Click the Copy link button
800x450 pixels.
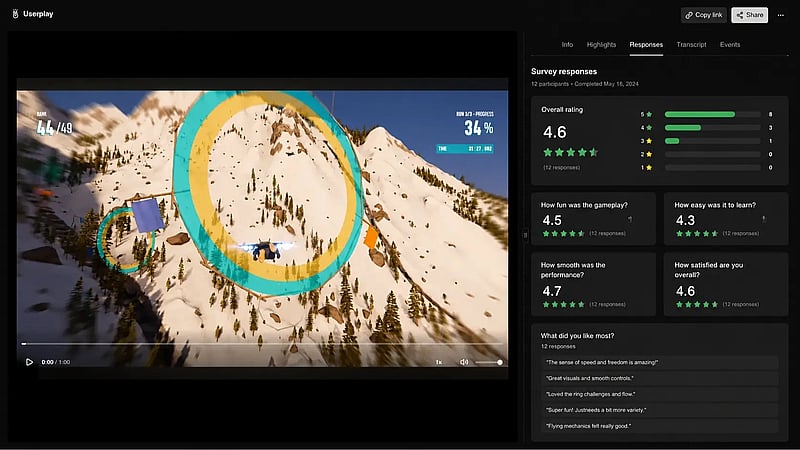[704, 15]
